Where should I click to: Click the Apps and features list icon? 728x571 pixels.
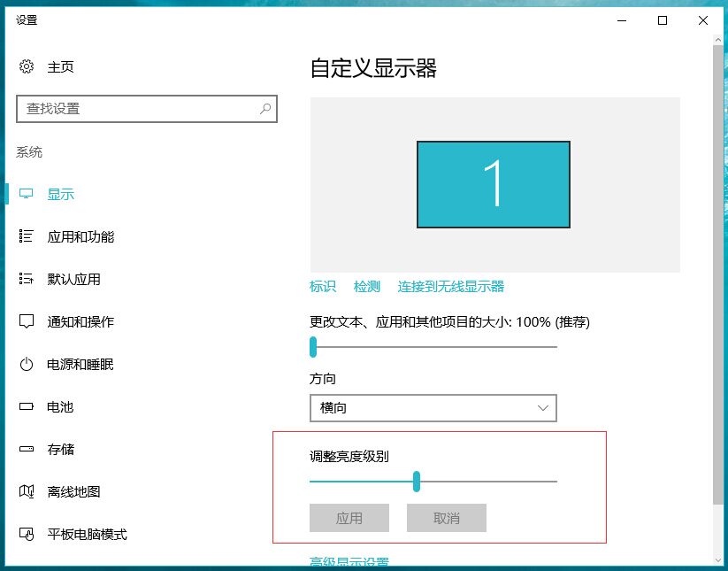click(x=26, y=236)
